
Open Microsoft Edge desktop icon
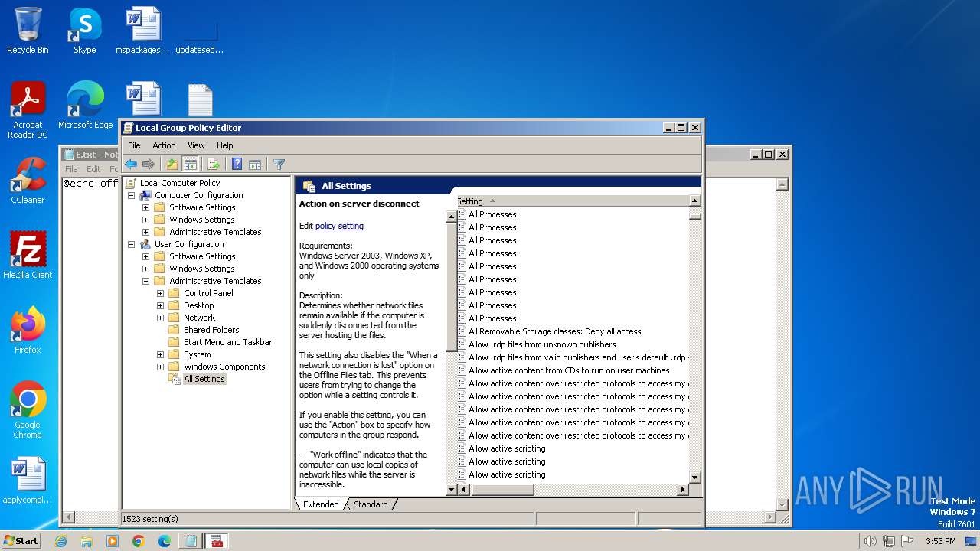pyautogui.click(x=85, y=105)
